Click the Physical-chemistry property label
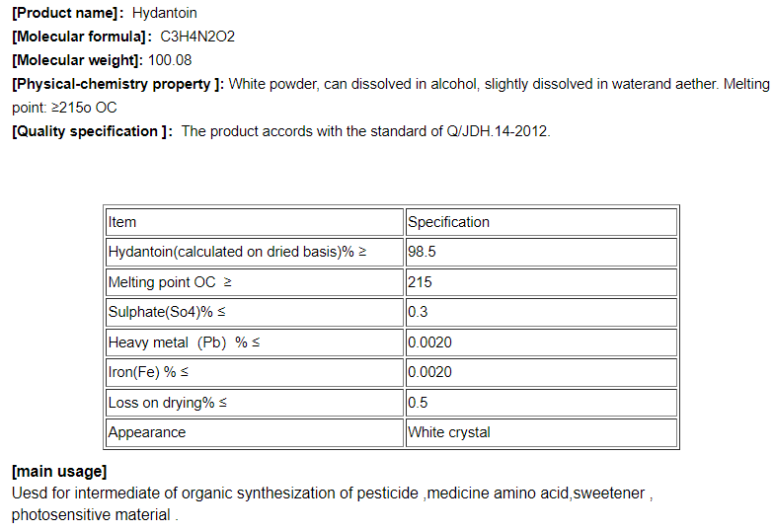 tap(117, 84)
